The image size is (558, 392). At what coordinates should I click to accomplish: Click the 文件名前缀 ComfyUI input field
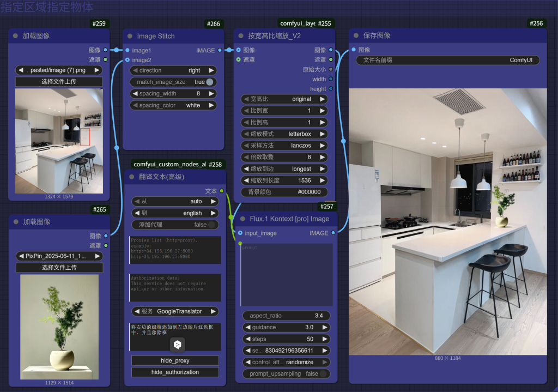pos(447,60)
